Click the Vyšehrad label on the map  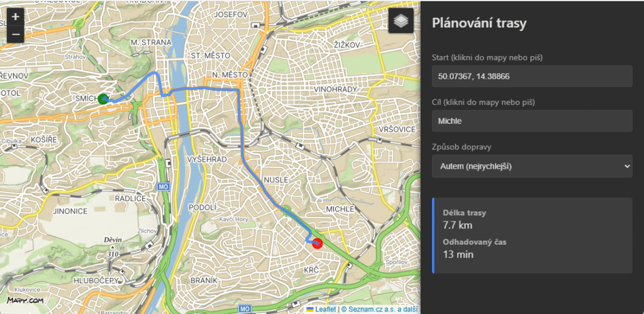click(x=208, y=160)
